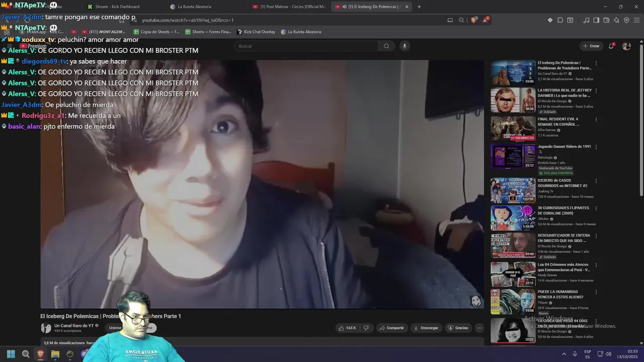Close the El Iceberg De Polemicas tab

click(407, 7)
